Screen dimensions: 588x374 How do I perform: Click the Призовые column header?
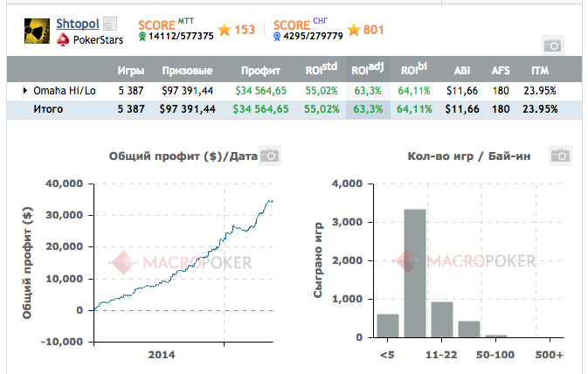tap(187, 70)
